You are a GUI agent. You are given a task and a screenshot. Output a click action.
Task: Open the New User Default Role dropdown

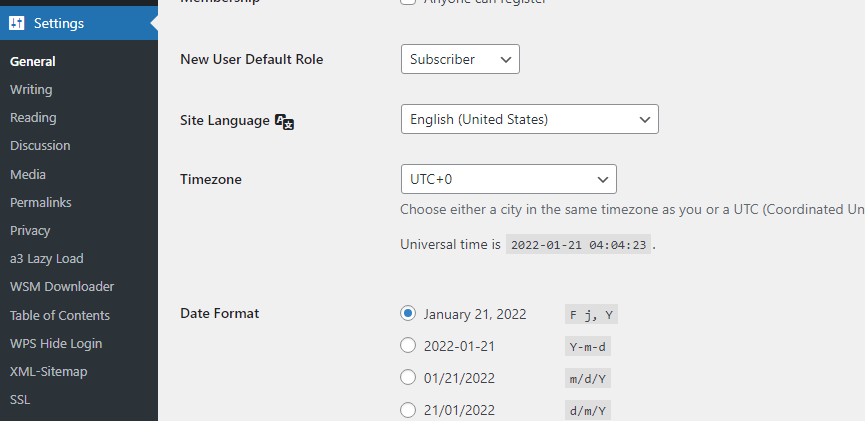click(x=459, y=59)
